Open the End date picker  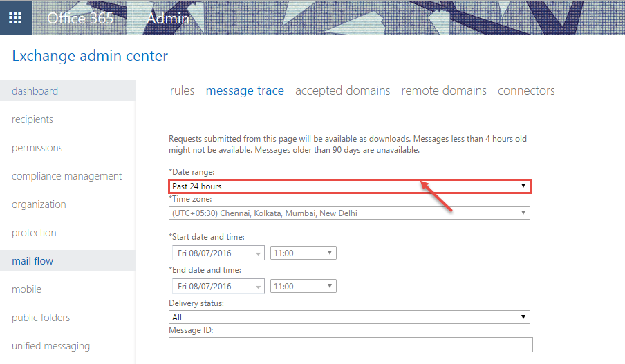[218, 287]
